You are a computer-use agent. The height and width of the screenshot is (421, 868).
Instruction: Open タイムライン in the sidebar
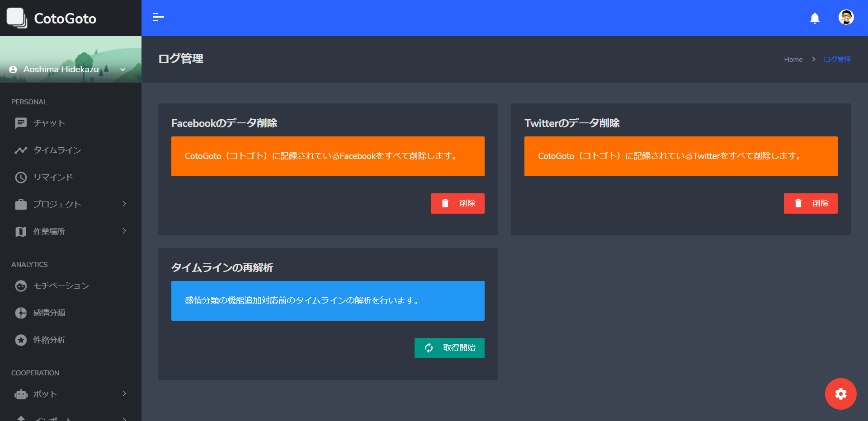[57, 150]
